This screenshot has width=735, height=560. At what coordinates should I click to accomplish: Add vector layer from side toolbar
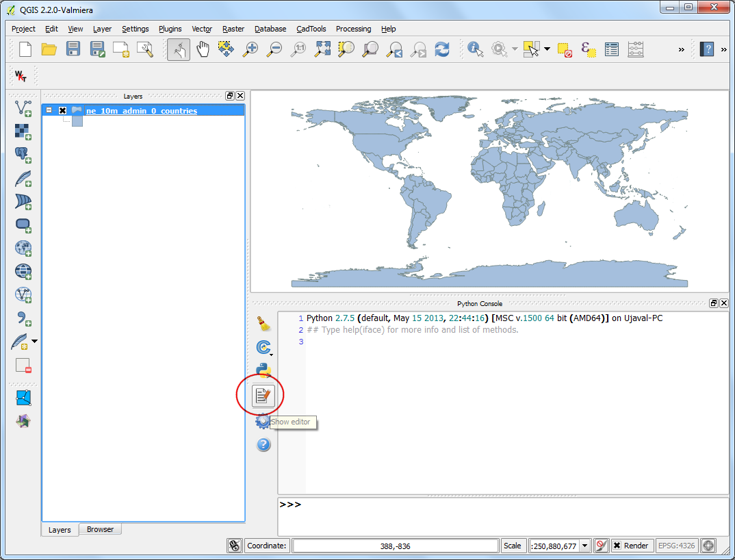(23, 108)
